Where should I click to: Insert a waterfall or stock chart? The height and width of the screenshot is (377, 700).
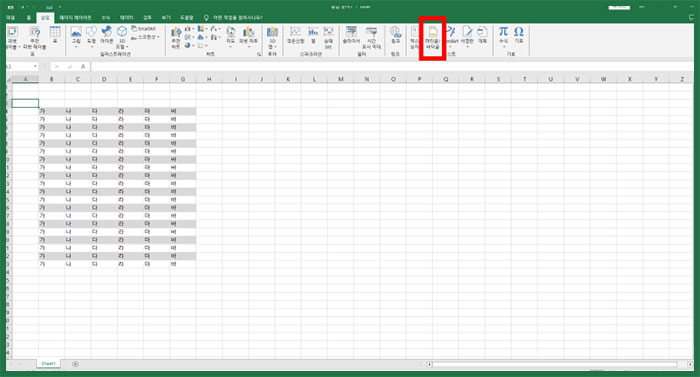215,29
